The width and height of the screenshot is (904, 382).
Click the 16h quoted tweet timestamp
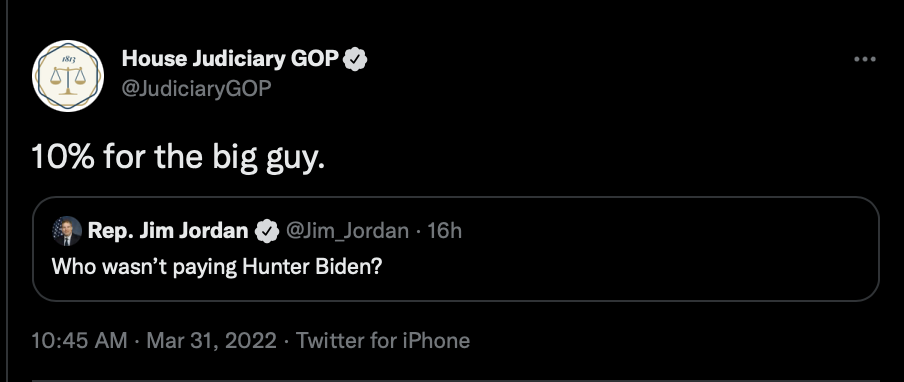click(x=445, y=230)
